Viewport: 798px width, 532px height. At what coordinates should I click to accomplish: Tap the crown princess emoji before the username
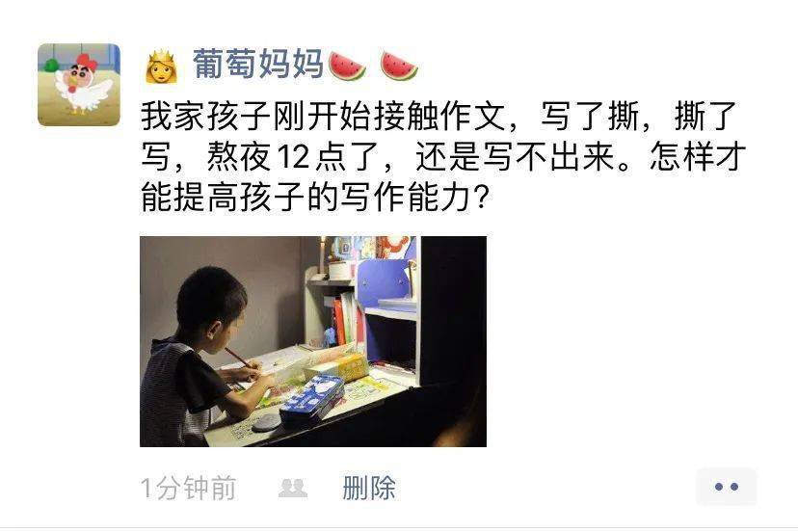[161, 66]
